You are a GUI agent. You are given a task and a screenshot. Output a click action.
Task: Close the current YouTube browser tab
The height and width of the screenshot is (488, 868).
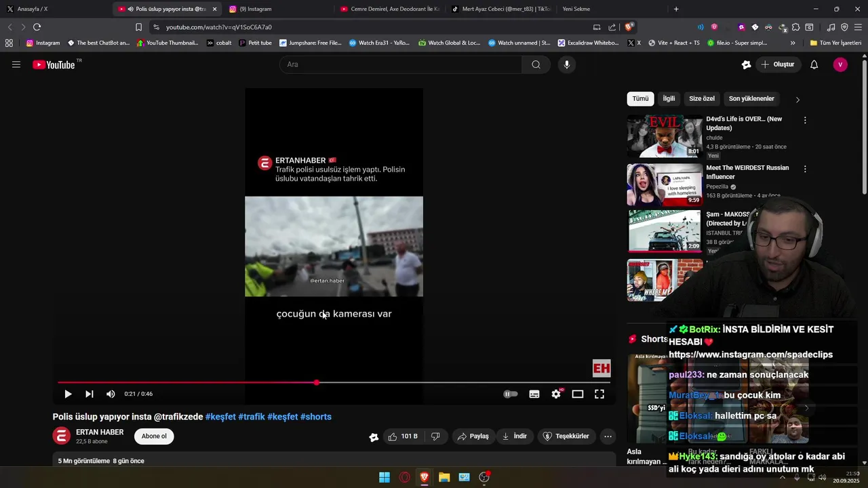pyautogui.click(x=214, y=9)
